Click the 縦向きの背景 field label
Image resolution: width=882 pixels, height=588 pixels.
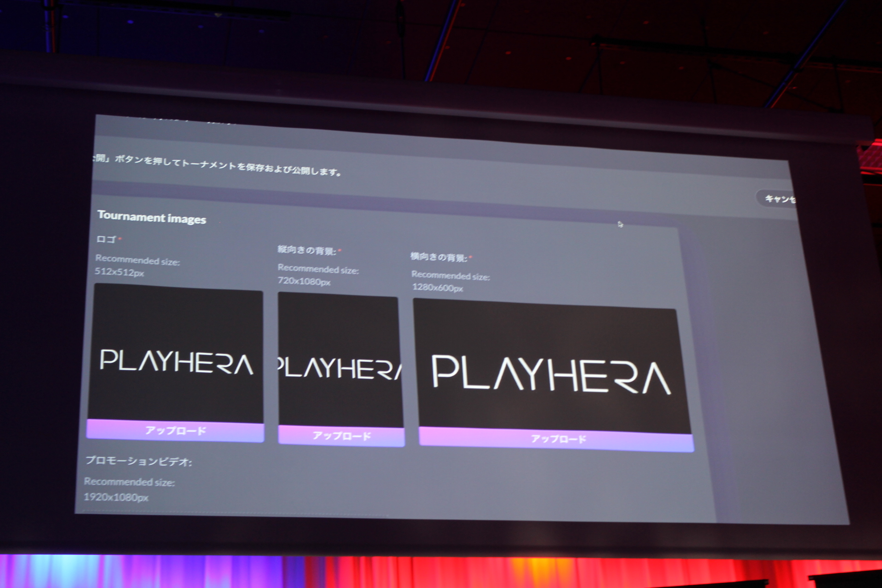pyautogui.click(x=306, y=250)
